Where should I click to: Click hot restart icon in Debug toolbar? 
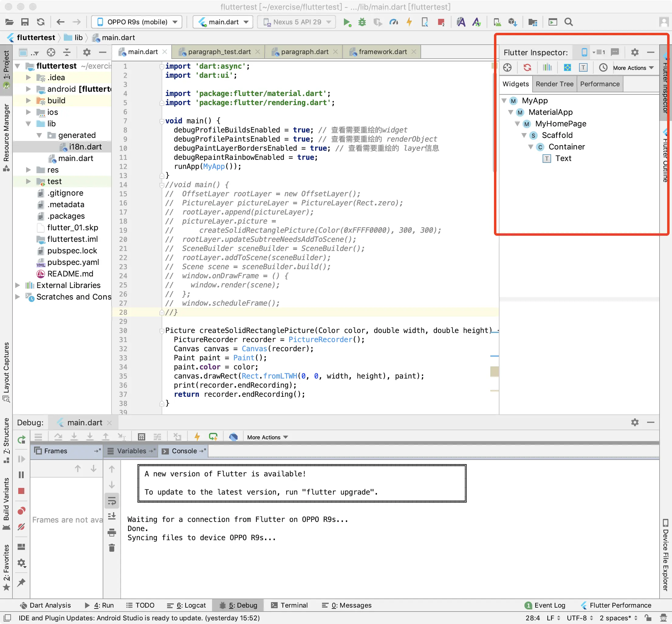pos(213,437)
